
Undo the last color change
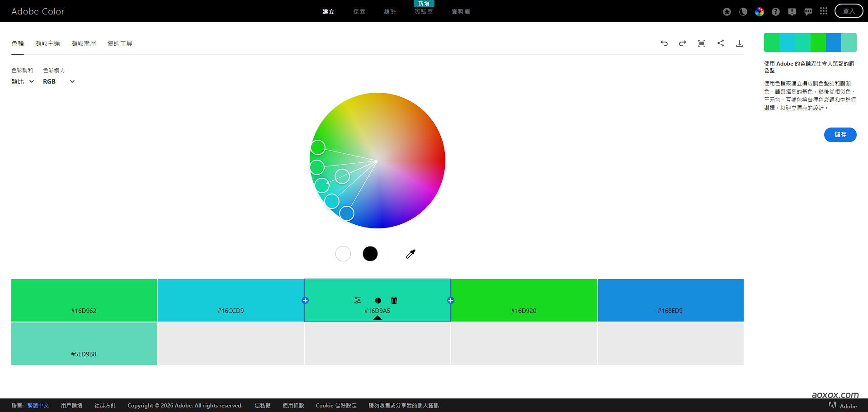tap(664, 43)
